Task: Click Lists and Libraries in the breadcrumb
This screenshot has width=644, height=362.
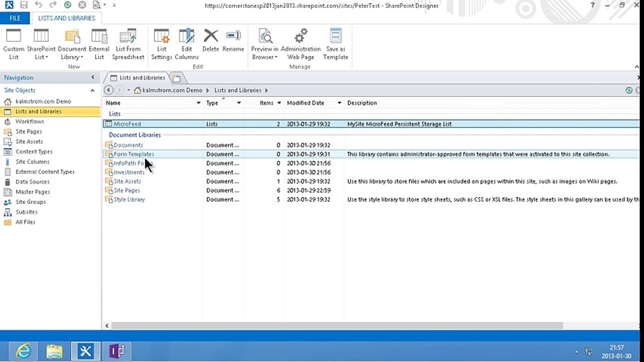Action: (238, 90)
